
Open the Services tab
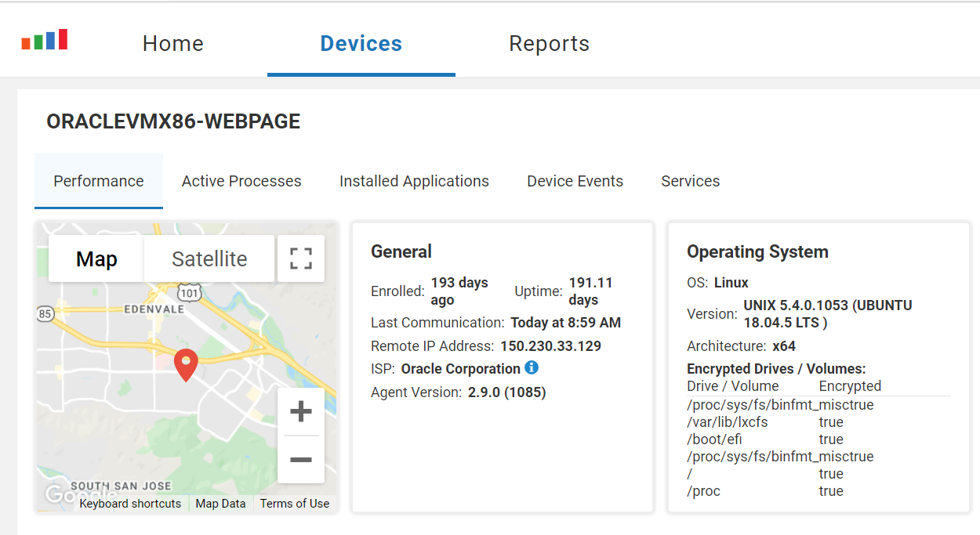tap(691, 181)
